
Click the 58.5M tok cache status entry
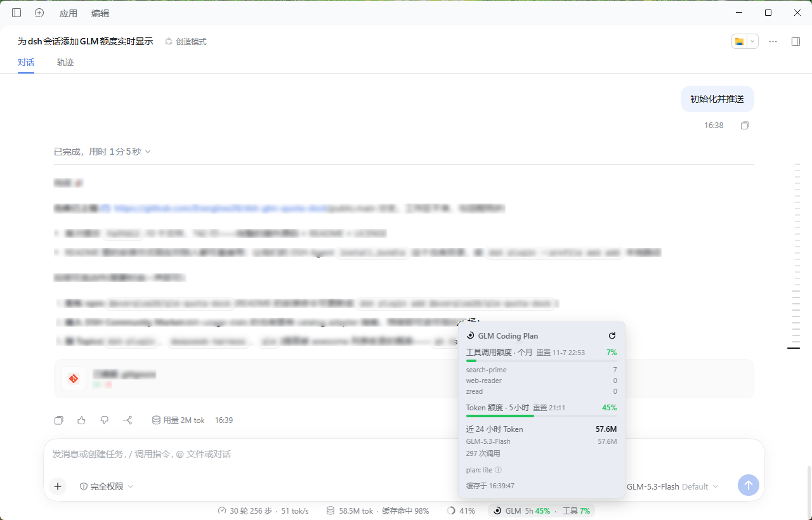click(x=377, y=510)
